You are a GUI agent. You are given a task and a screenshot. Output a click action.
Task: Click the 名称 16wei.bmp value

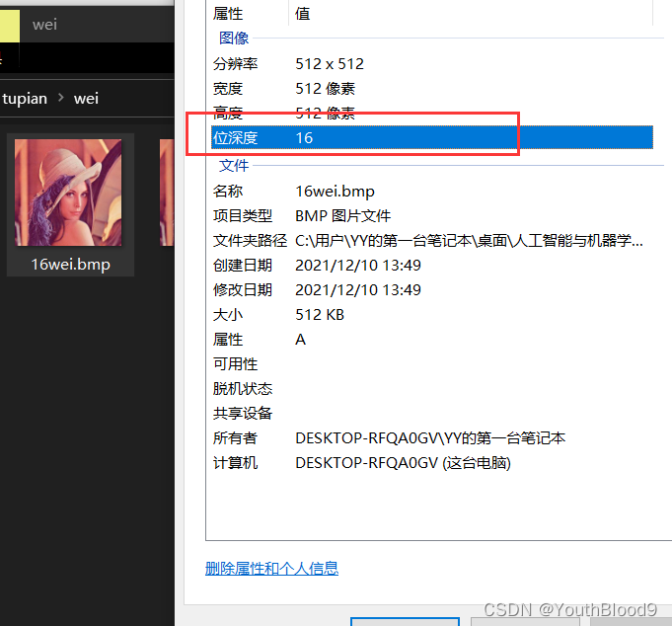coord(335,192)
